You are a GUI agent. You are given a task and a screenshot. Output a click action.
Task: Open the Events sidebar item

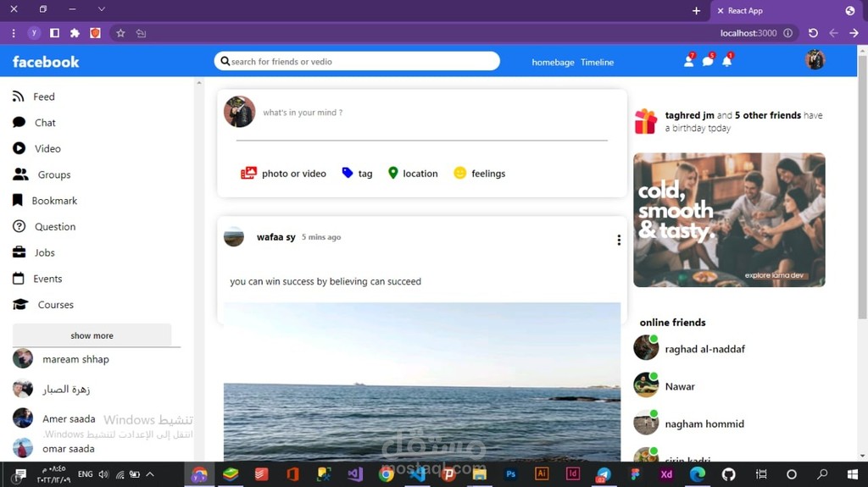point(37,279)
